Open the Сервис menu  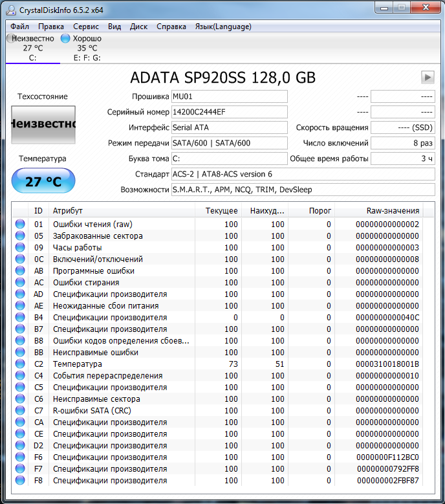[86, 27]
